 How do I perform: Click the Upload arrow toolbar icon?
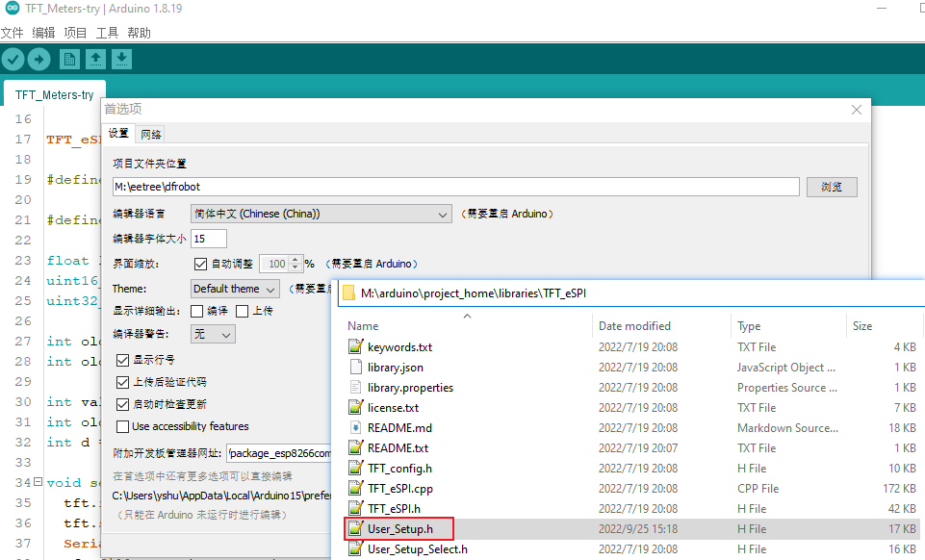(x=39, y=59)
